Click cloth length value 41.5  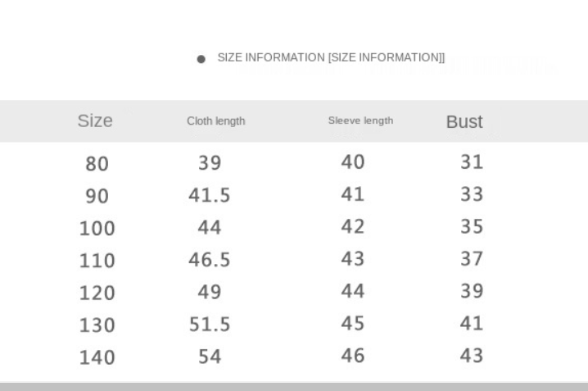coord(210,195)
